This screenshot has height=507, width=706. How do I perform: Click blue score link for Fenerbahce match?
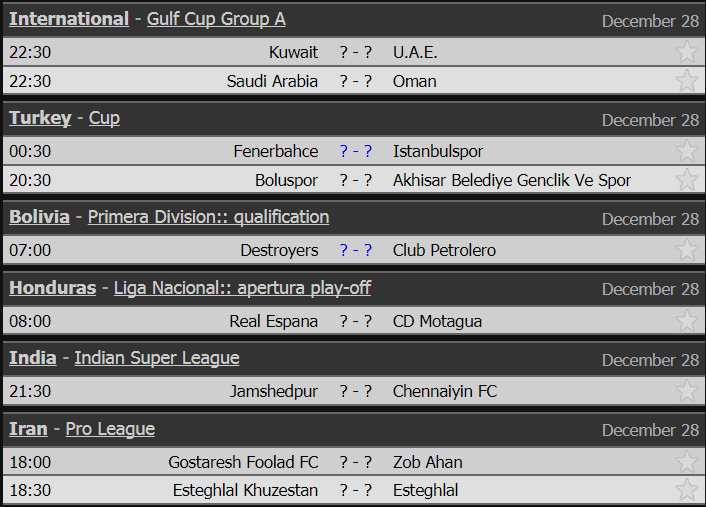[x=356, y=151]
